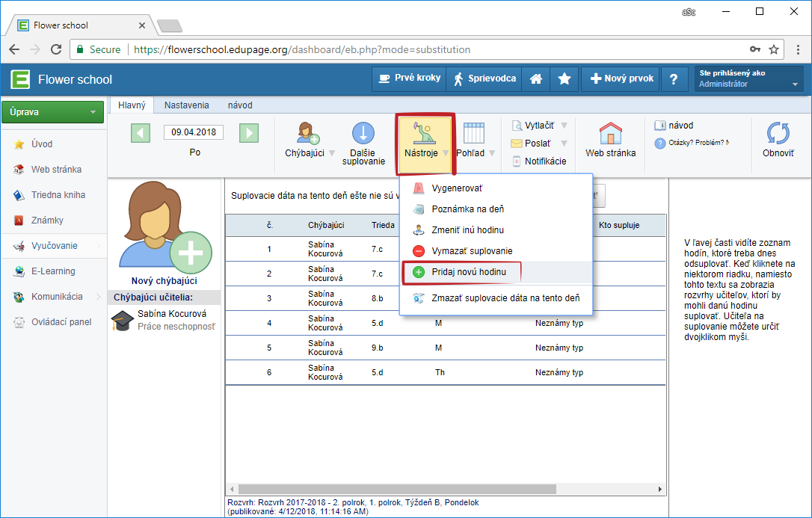The width and height of the screenshot is (812, 518).
Task: Click the EduPage logo in the header
Action: [x=21, y=79]
